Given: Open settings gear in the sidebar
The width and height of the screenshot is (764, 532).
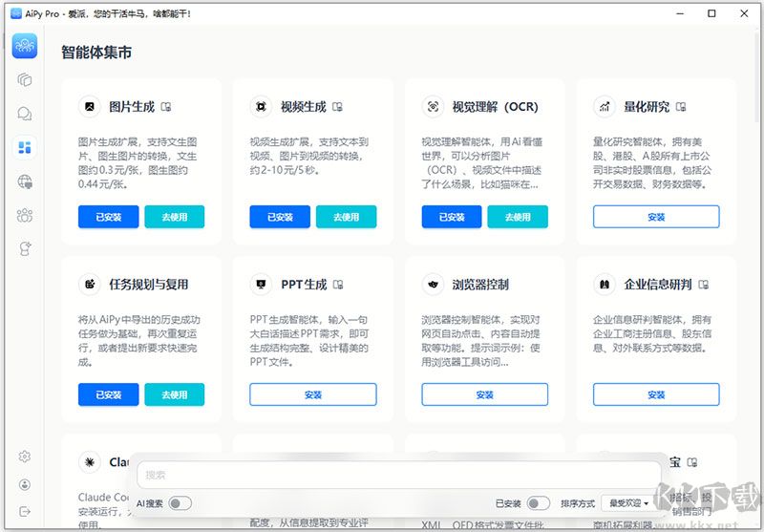Looking at the screenshot, I should click(25, 457).
